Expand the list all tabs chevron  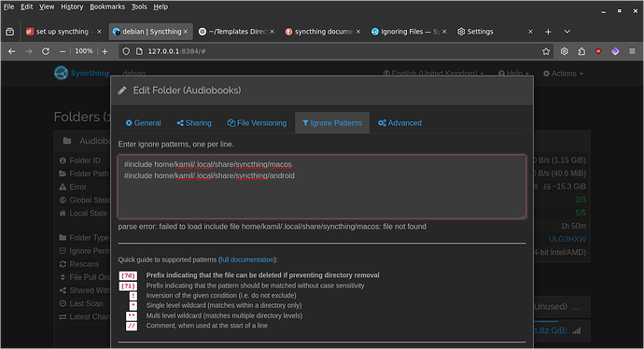(567, 32)
